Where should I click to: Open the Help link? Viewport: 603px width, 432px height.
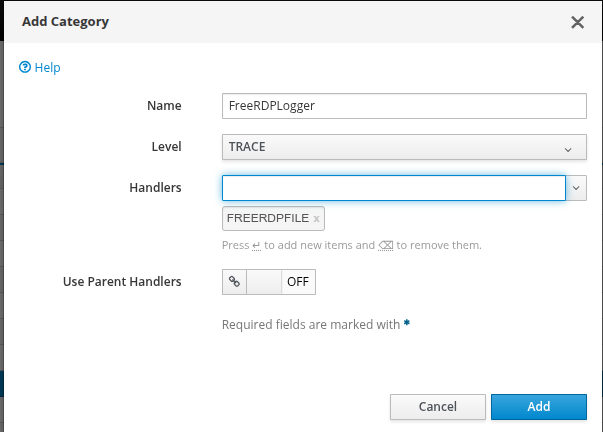coord(47,68)
